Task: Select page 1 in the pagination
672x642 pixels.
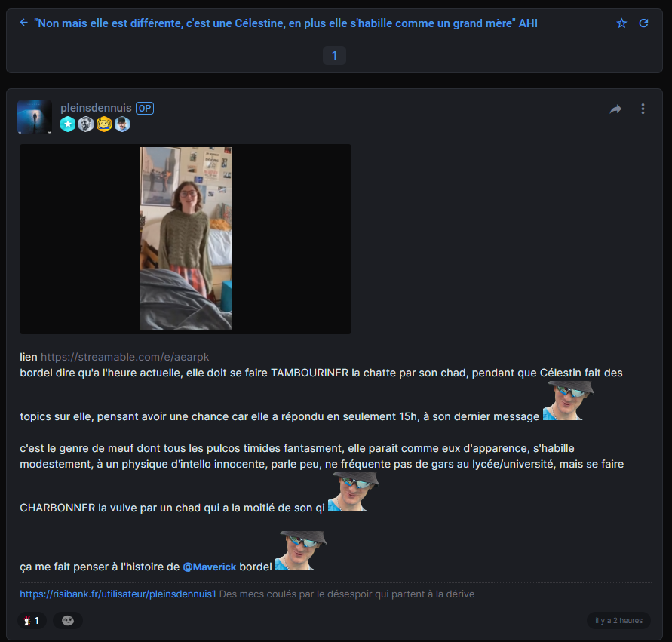Action: pos(334,55)
